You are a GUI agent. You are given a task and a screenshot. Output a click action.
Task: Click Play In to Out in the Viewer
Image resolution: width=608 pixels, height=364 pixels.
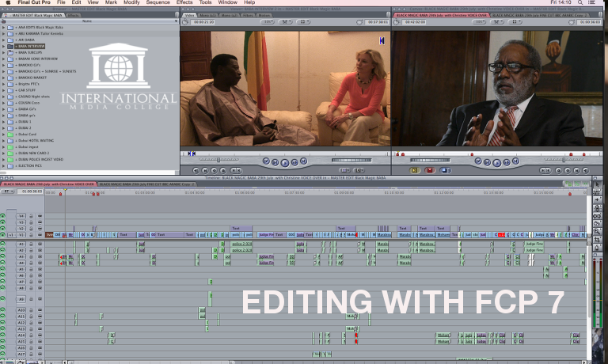click(275, 162)
